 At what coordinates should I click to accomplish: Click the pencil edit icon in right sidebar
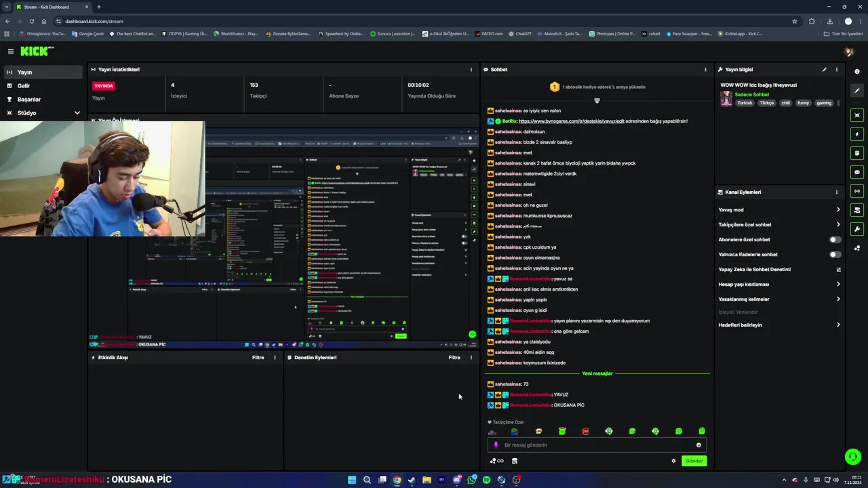[x=857, y=90]
